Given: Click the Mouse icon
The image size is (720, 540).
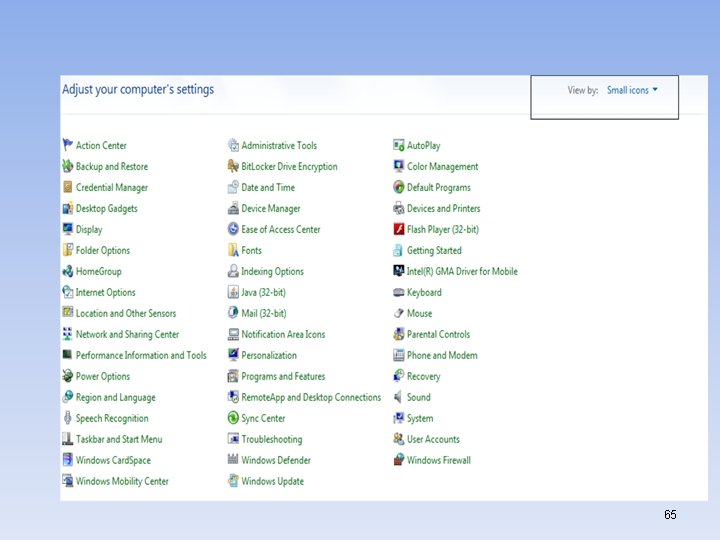Looking at the screenshot, I should [399, 313].
